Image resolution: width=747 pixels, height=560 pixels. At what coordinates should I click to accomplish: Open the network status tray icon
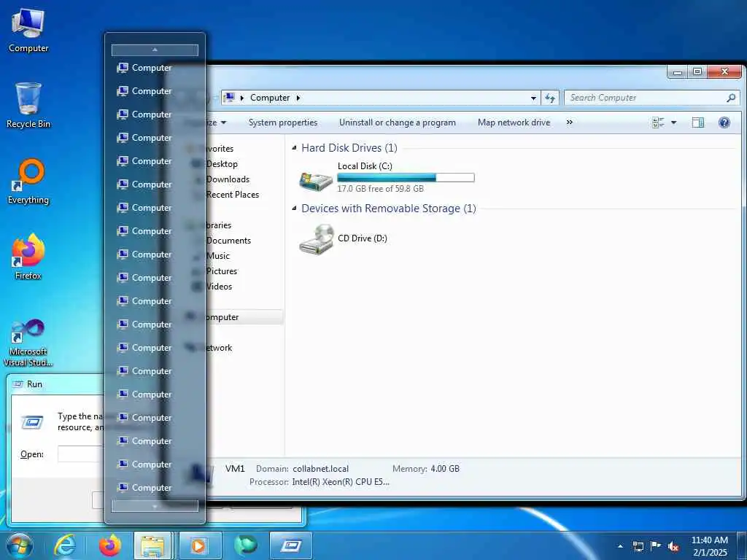(x=638, y=546)
